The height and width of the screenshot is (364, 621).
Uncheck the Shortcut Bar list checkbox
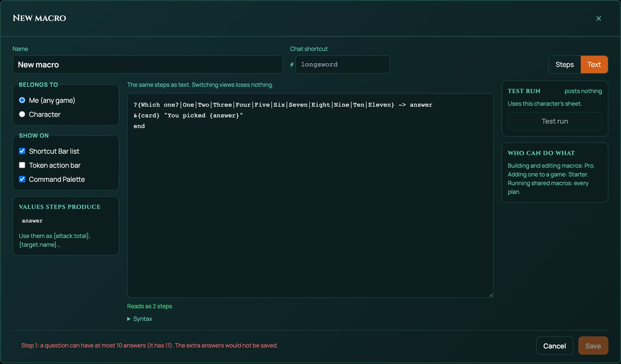[22, 151]
